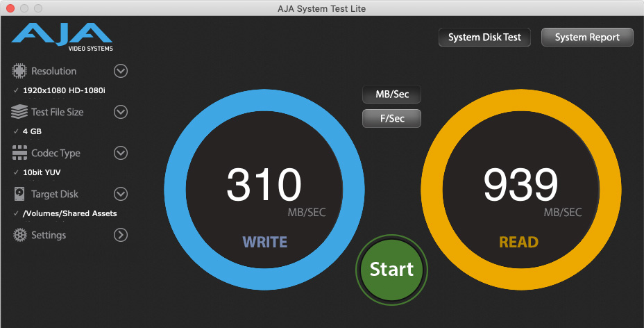This screenshot has height=328, width=644.
Task: Expand the Target Disk dropdown chevron
Action: click(x=121, y=194)
